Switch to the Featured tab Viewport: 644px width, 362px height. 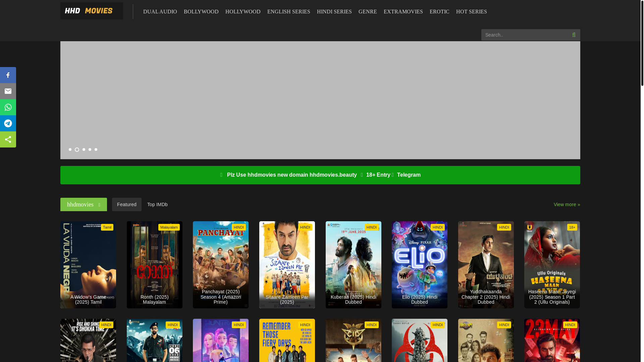(x=127, y=204)
